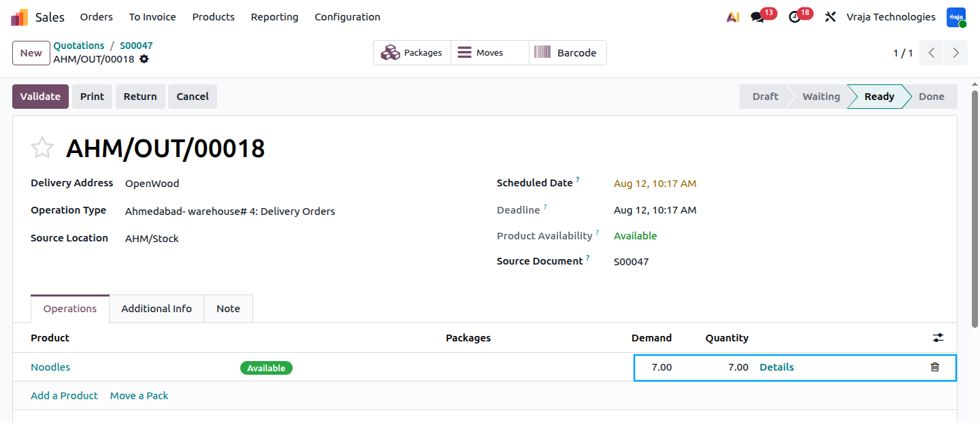980x423 pixels.
Task: Switch to the Additional Info tab
Action: [x=157, y=309]
